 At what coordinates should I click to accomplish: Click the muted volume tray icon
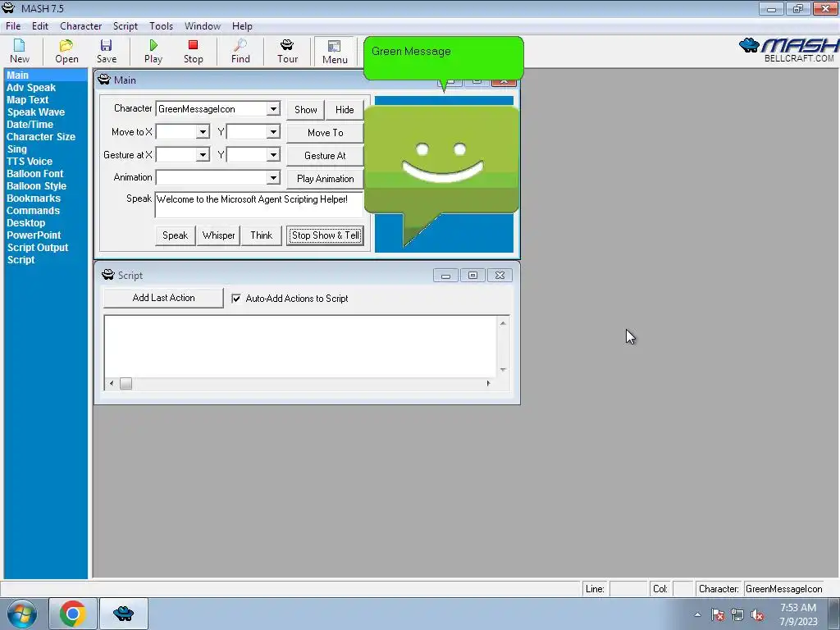click(x=757, y=614)
